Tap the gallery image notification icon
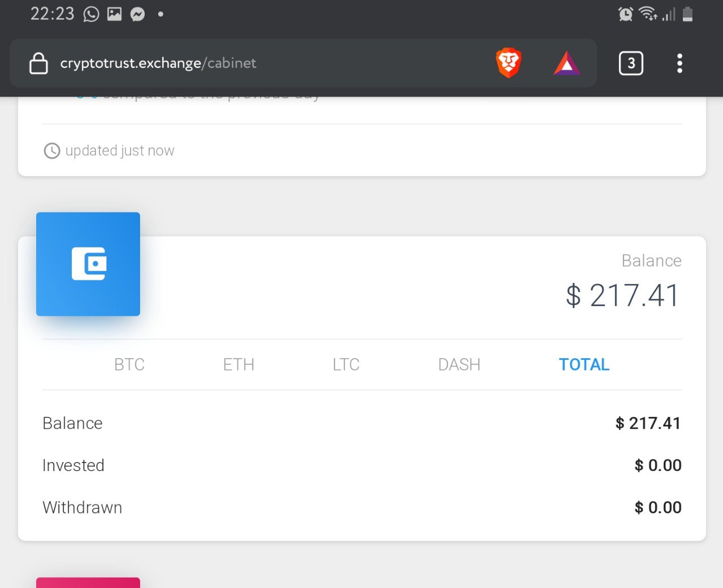 115,14
